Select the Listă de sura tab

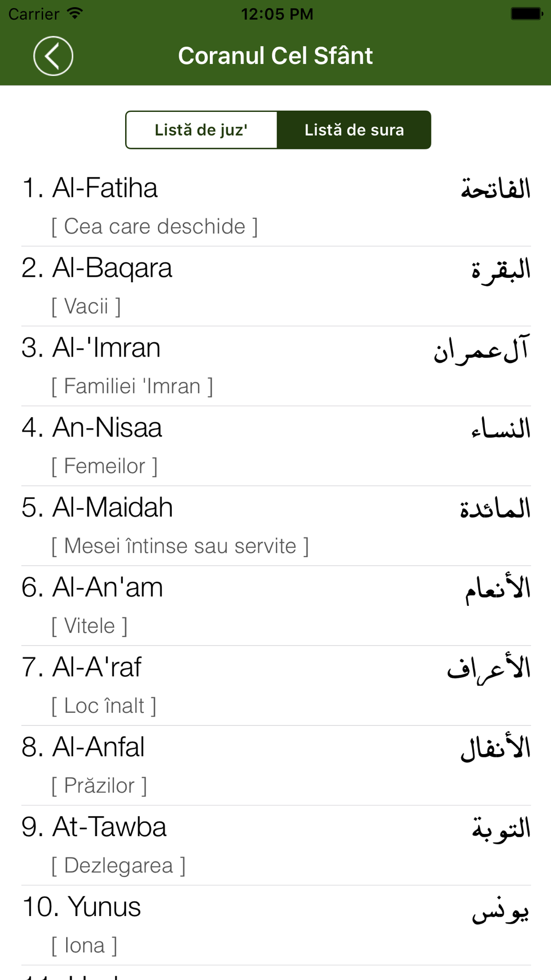click(354, 130)
